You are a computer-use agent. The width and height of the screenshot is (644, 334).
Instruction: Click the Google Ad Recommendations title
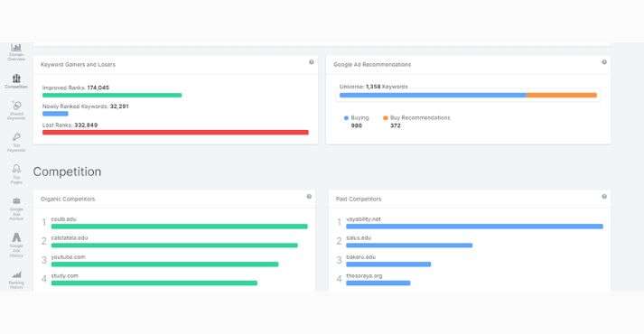tap(372, 64)
